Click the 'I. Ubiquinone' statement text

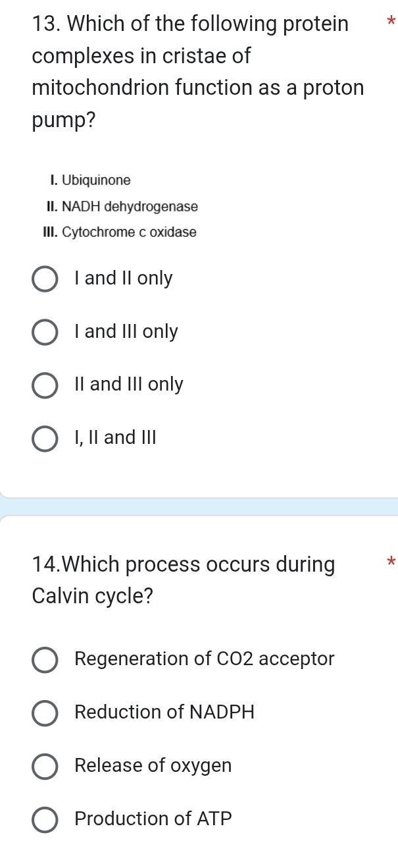[91, 180]
